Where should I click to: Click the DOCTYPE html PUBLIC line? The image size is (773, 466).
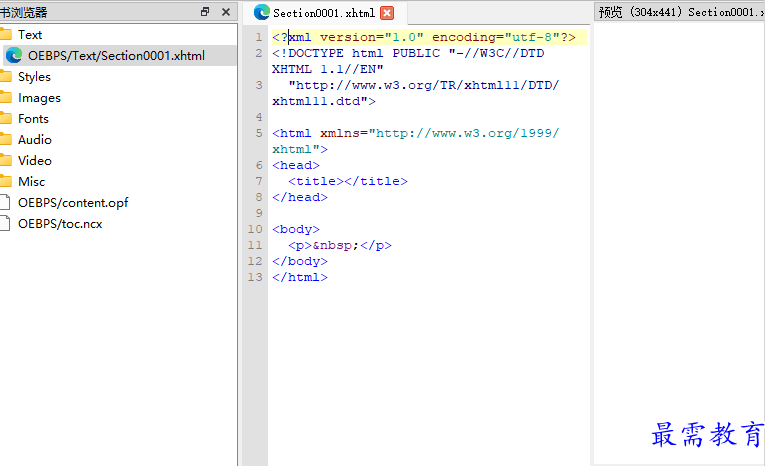408,53
